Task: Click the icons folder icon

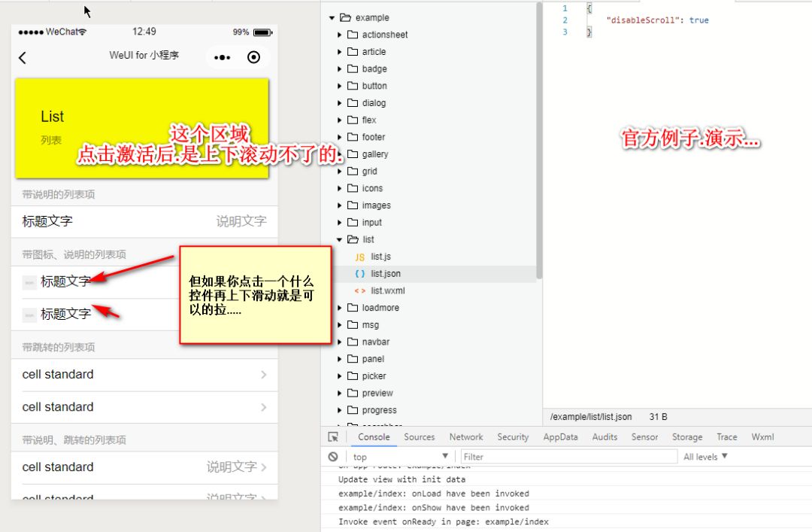Action: coord(353,188)
